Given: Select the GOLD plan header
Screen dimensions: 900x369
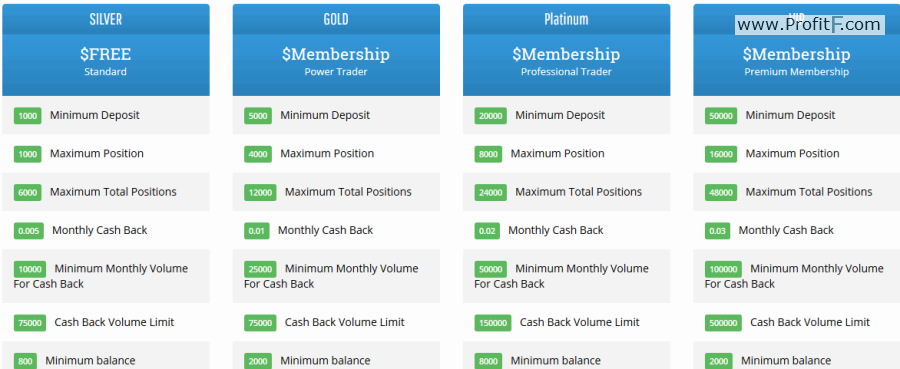Looking at the screenshot, I should coord(336,19).
